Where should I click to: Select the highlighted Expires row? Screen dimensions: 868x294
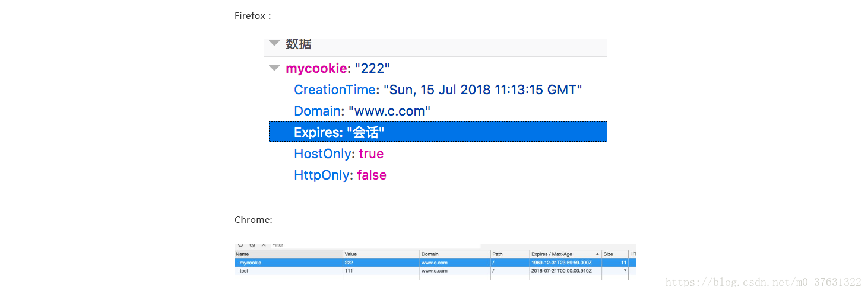click(438, 132)
